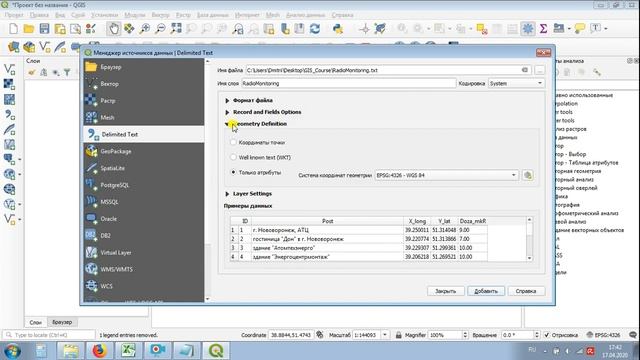Expand the 'Формат файла' section
Screen dimensions: 640x360
[x=227, y=100]
